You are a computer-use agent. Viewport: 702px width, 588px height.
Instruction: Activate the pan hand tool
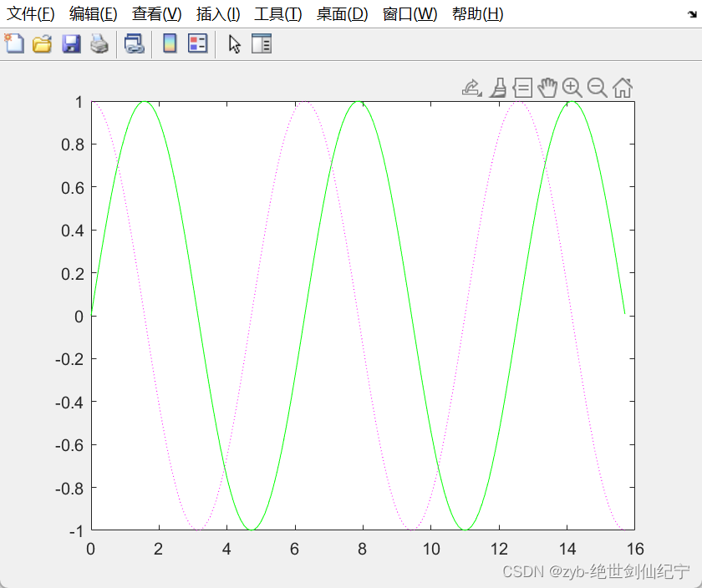[547, 88]
